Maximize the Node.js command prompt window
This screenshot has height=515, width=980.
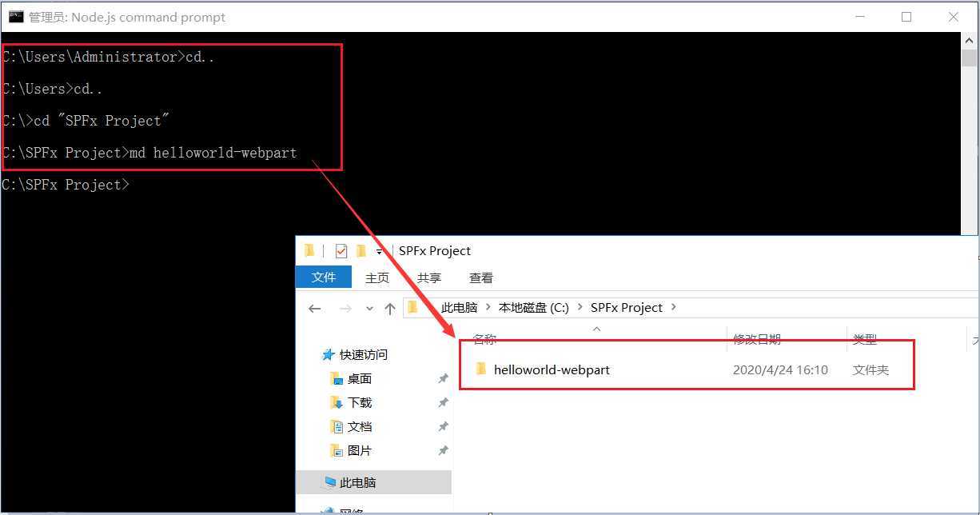click(906, 17)
